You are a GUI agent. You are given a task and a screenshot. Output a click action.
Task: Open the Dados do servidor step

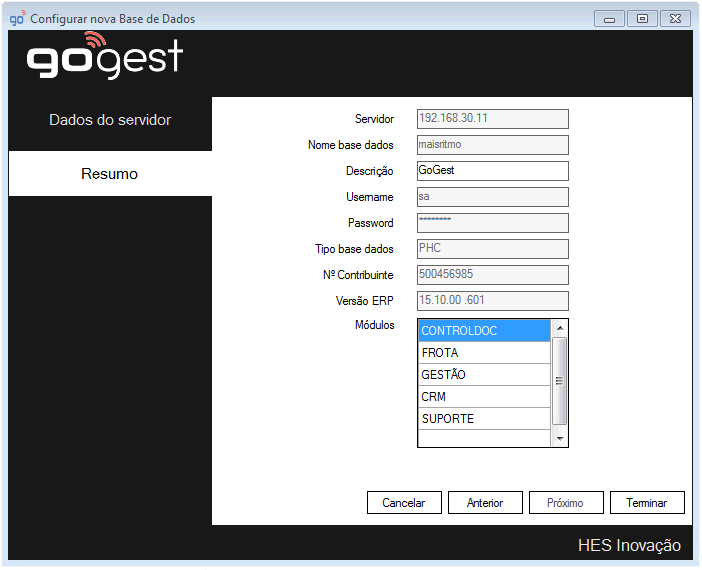(x=110, y=120)
